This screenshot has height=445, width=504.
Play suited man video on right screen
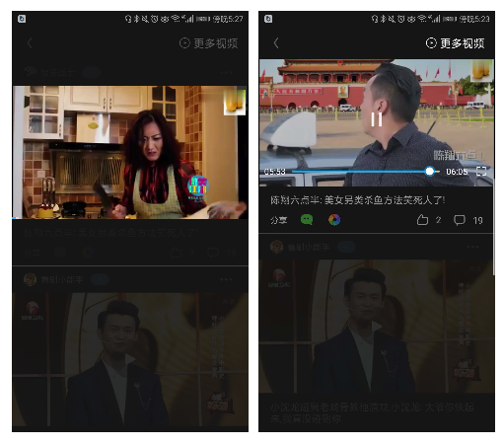pyautogui.click(x=376, y=327)
